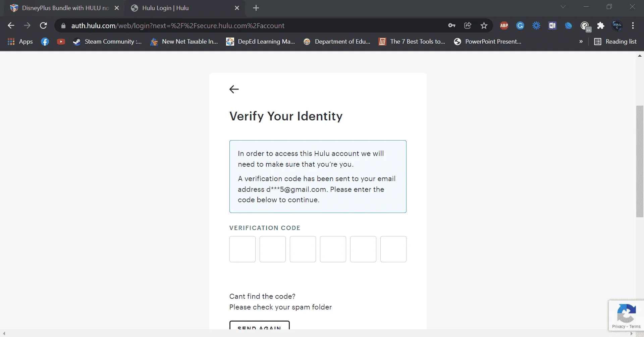The image size is (644, 337).
Task: Open the Adblock Plus extension
Action: click(x=504, y=25)
